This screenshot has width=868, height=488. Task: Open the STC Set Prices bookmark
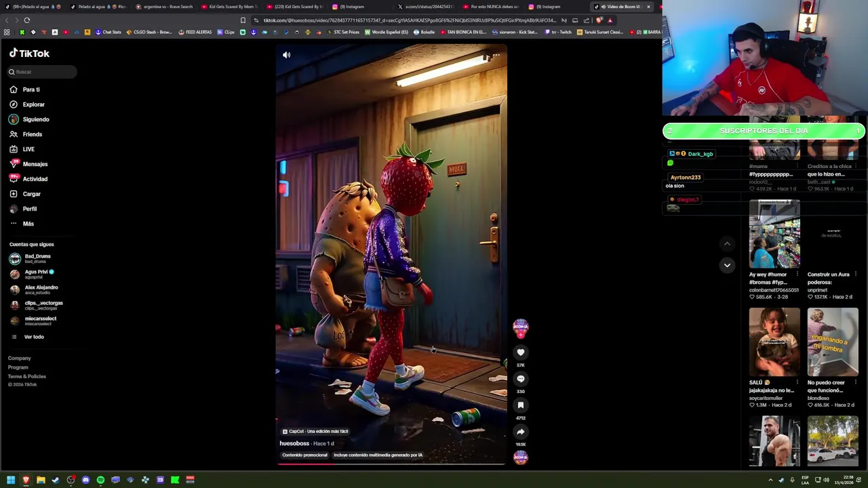point(343,32)
